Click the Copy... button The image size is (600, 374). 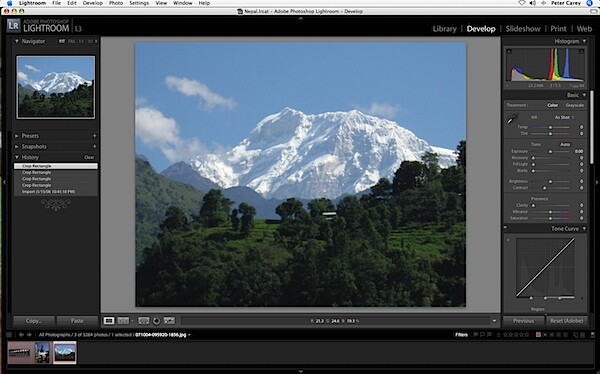[34, 321]
